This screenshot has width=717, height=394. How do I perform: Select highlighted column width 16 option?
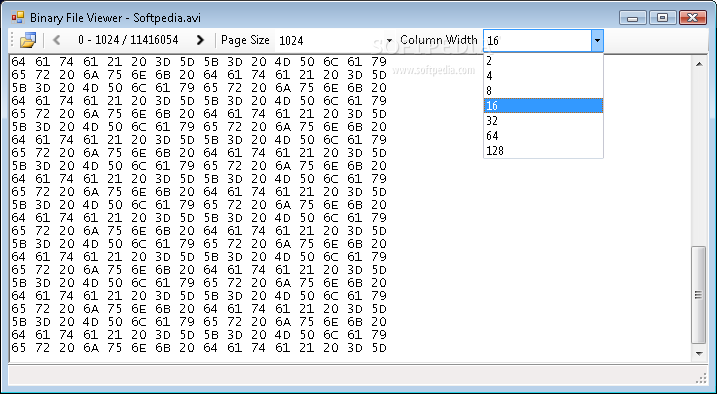click(543, 106)
